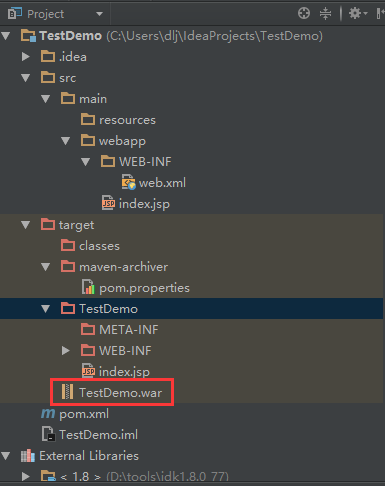Screen dimensions: 385x486
Task: Collapse the webapp folder arrow
Action: click(x=66, y=141)
